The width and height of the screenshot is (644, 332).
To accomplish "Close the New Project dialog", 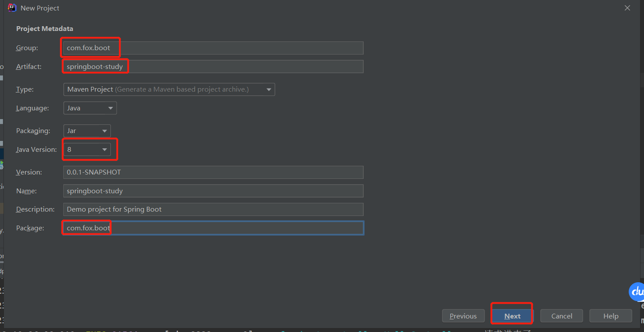I will pyautogui.click(x=627, y=8).
